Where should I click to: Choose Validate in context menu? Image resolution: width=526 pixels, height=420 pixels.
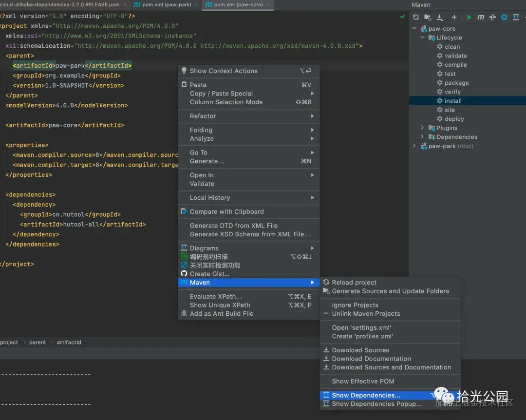pos(248,184)
